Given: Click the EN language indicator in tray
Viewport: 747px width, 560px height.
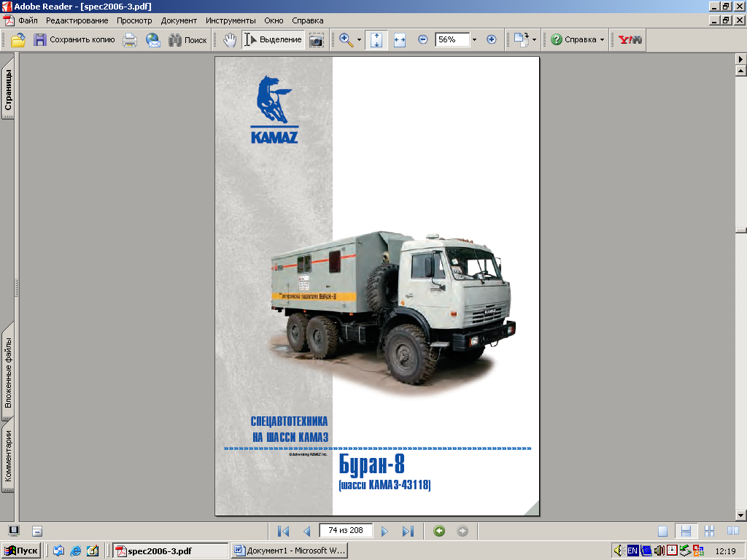Looking at the screenshot, I should coord(632,551).
